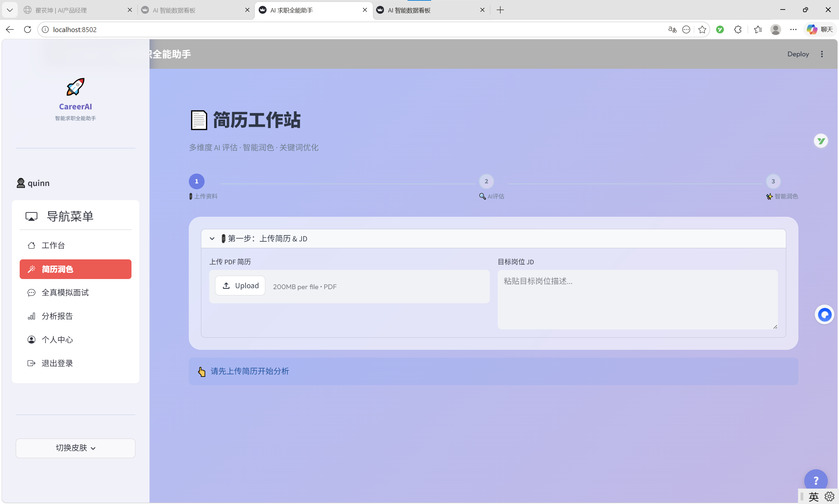Screen dimensions: 839x504
Task: Open the Streamlit three-dot options menu
Action: pos(822,54)
